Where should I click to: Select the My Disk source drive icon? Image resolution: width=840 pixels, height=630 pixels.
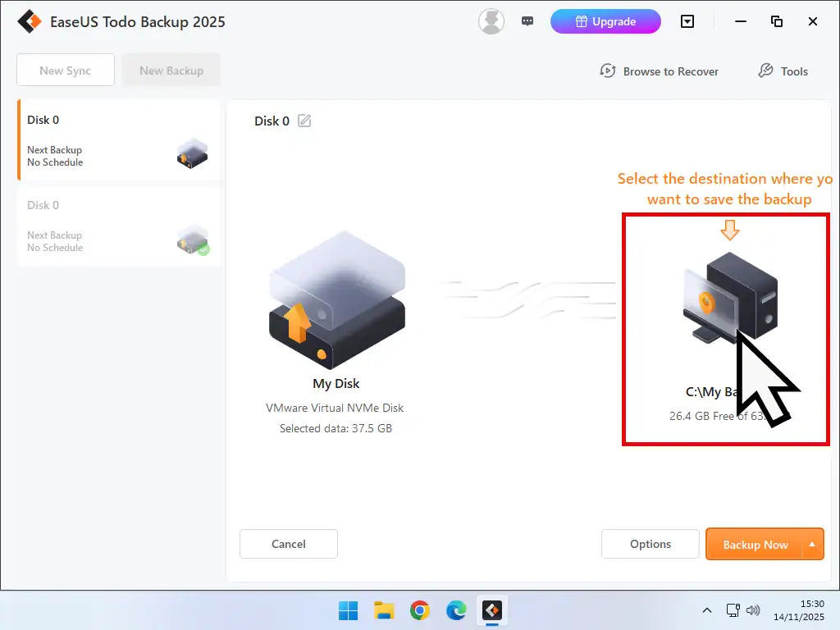coord(336,299)
